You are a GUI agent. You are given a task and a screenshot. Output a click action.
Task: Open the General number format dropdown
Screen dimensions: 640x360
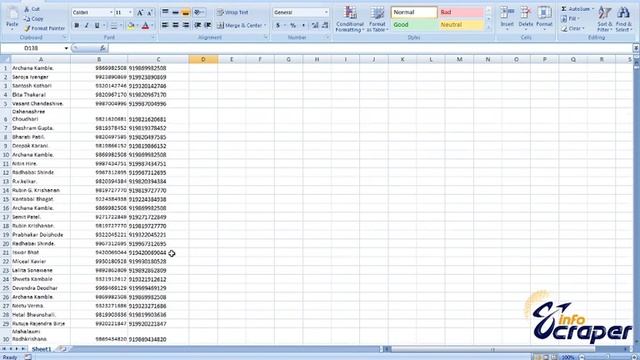(326, 12)
